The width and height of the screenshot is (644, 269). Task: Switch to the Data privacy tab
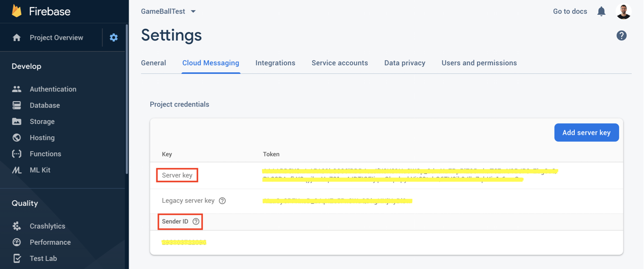(405, 63)
